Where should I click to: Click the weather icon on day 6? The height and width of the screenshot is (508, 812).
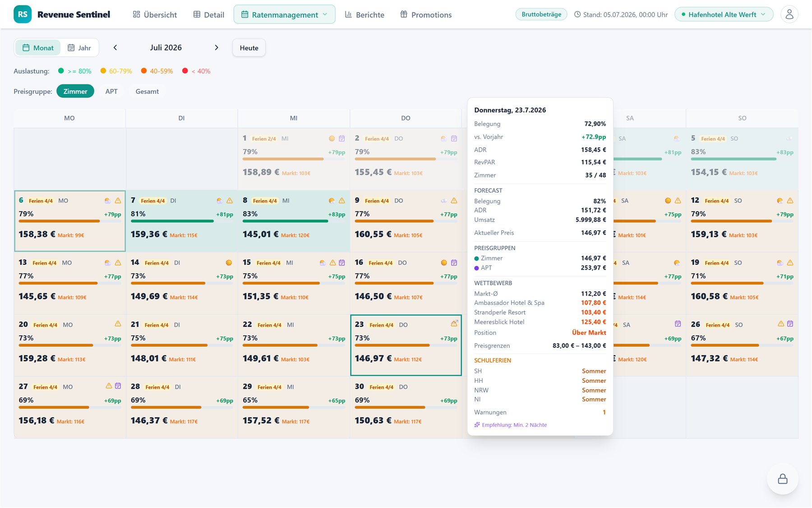pyautogui.click(x=107, y=200)
